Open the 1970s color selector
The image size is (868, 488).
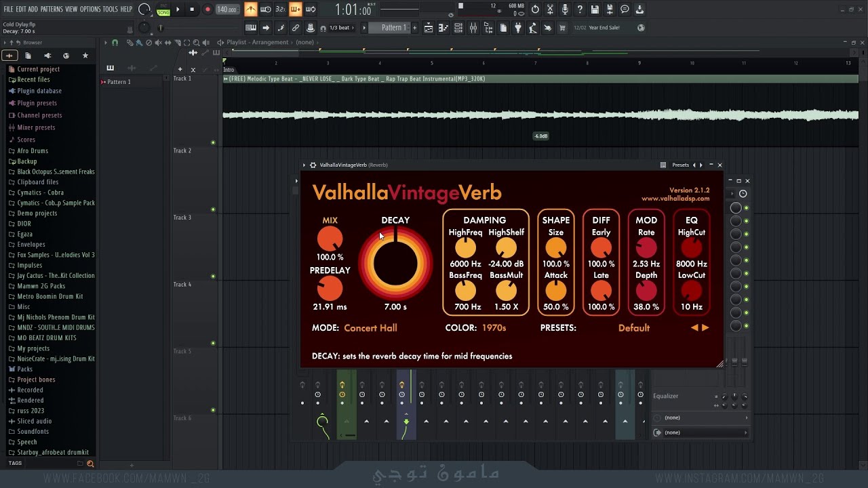(x=494, y=328)
